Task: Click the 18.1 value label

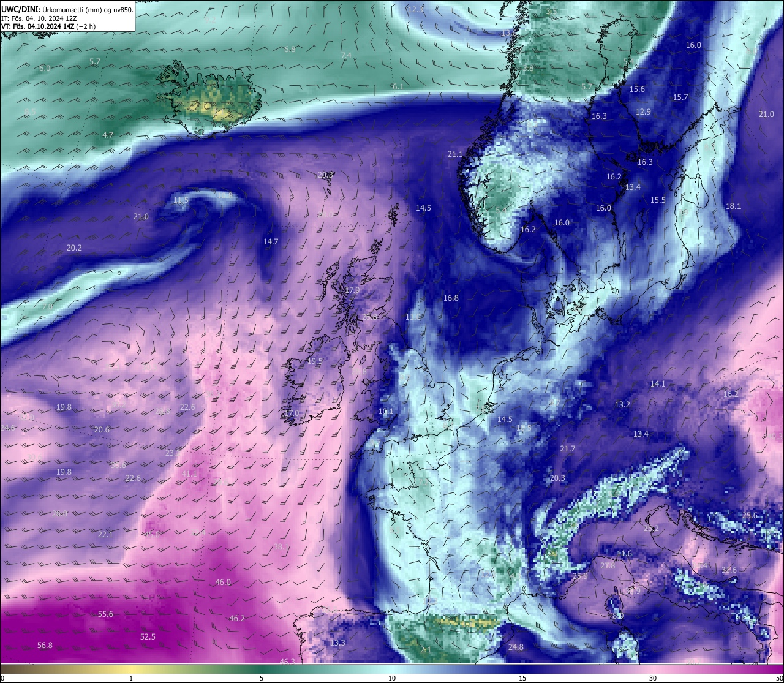Action: pyautogui.click(x=733, y=206)
